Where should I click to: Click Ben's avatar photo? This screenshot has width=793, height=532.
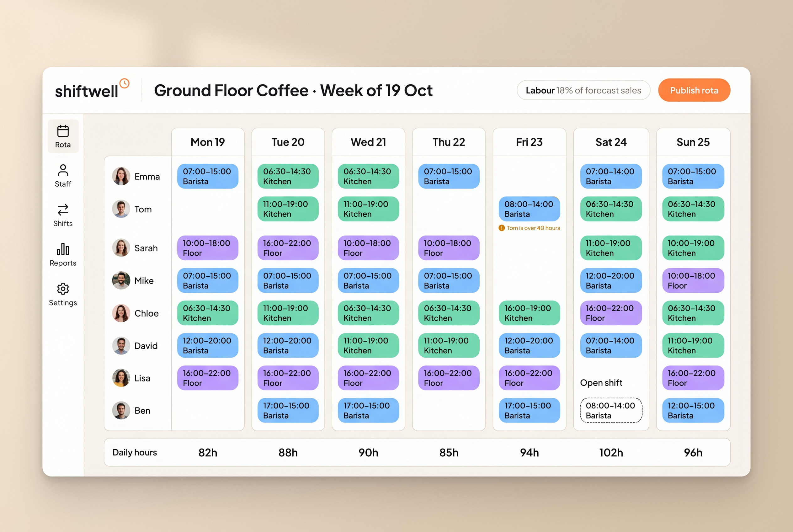[x=121, y=411]
